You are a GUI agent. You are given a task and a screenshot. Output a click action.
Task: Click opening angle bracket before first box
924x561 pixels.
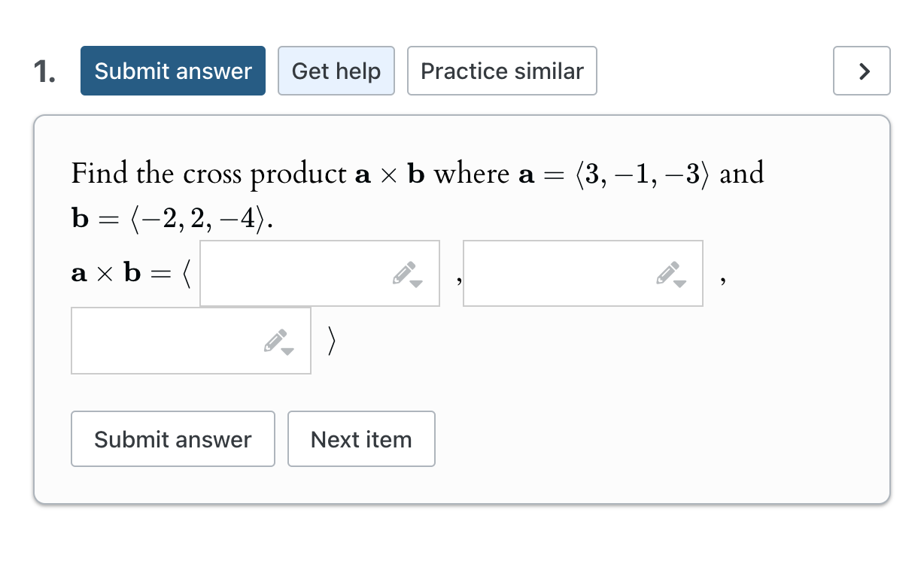coord(187,274)
